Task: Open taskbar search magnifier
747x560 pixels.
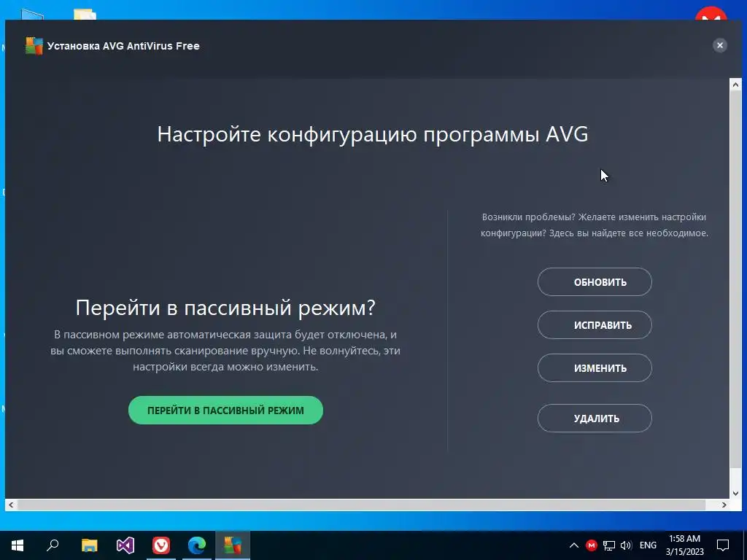Action: [53, 545]
